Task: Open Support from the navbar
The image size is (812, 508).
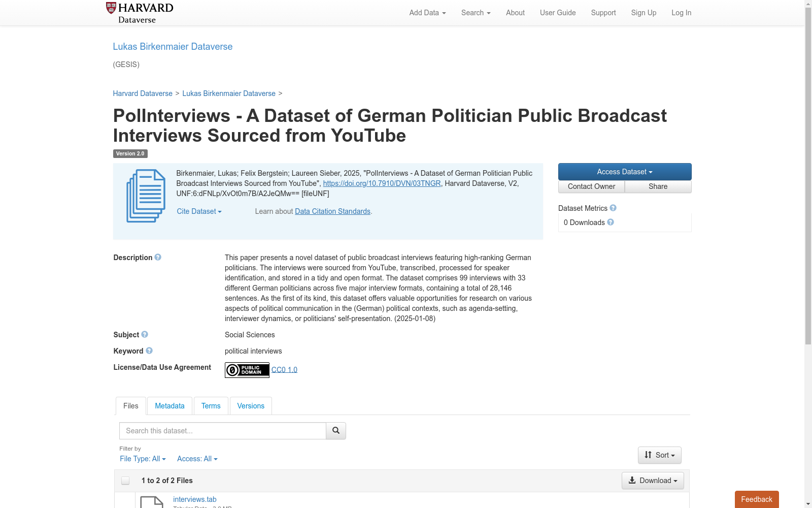Action: 603,13
